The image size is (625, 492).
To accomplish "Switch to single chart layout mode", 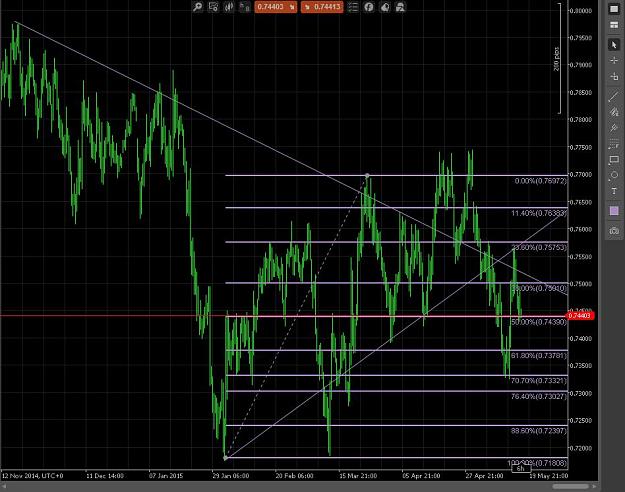I will [614, 9].
